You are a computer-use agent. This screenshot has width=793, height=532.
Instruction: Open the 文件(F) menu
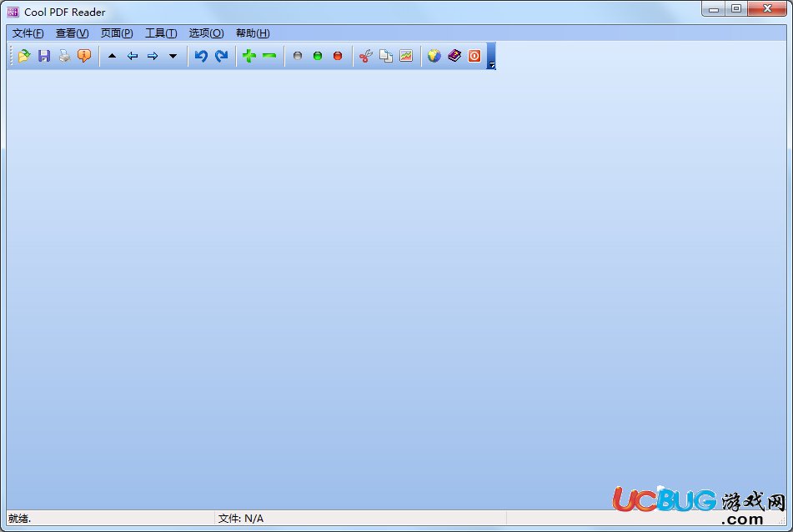click(x=28, y=33)
